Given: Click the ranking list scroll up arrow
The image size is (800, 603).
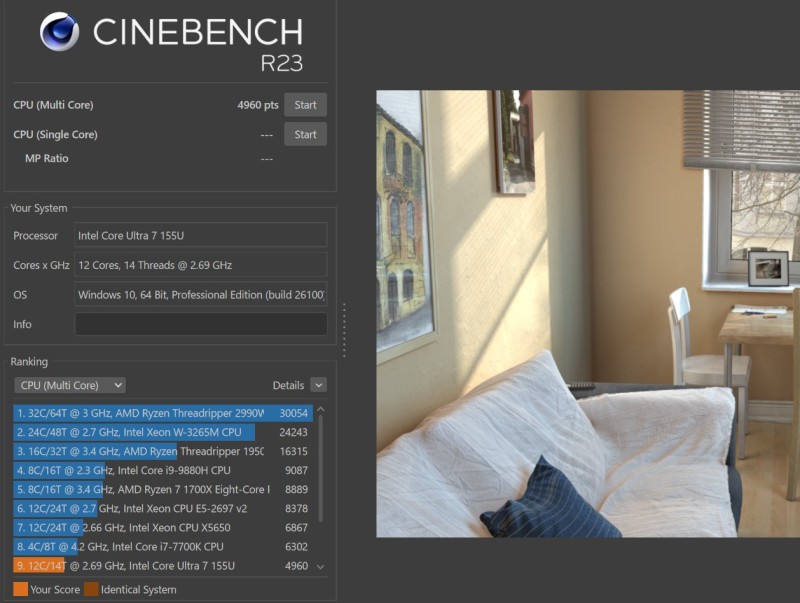Looking at the screenshot, I should 320,409.
